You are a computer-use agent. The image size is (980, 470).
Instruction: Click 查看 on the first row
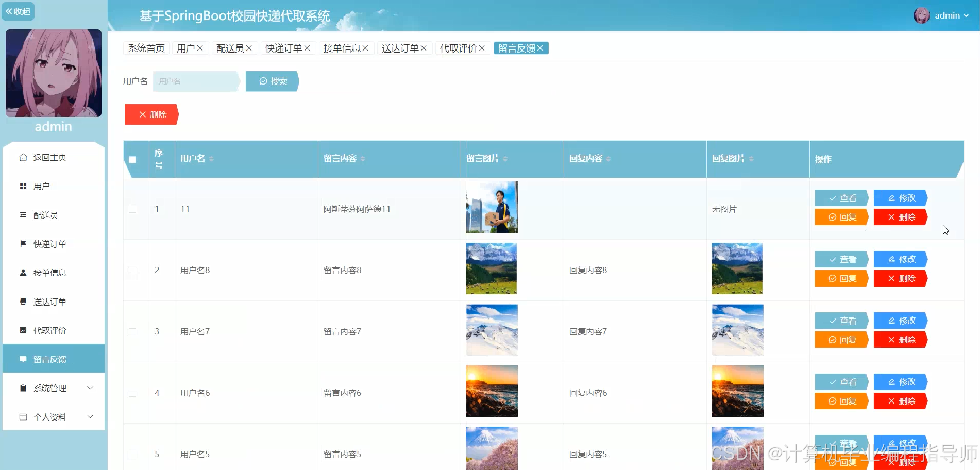[x=841, y=197]
